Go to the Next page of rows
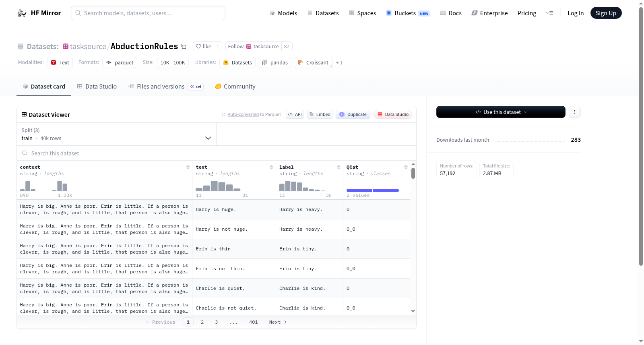The image size is (644, 345). (278, 322)
